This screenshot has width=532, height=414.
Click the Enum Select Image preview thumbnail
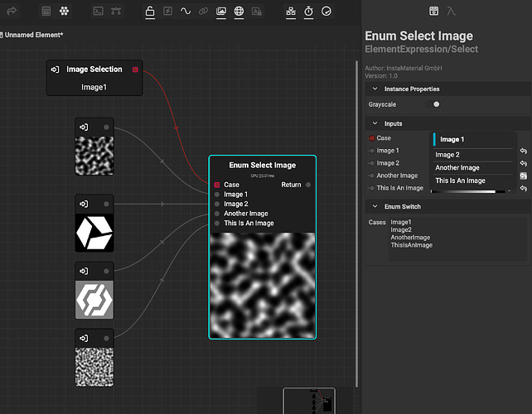(x=262, y=284)
